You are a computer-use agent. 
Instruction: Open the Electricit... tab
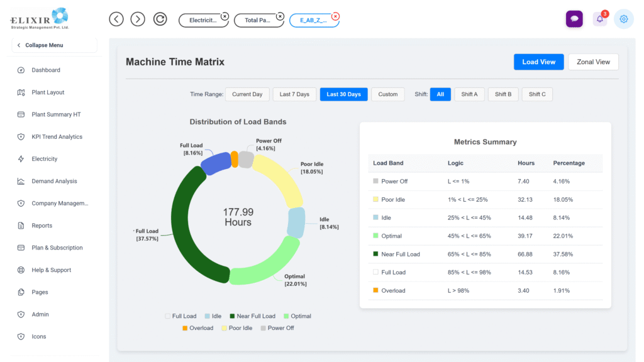click(203, 21)
